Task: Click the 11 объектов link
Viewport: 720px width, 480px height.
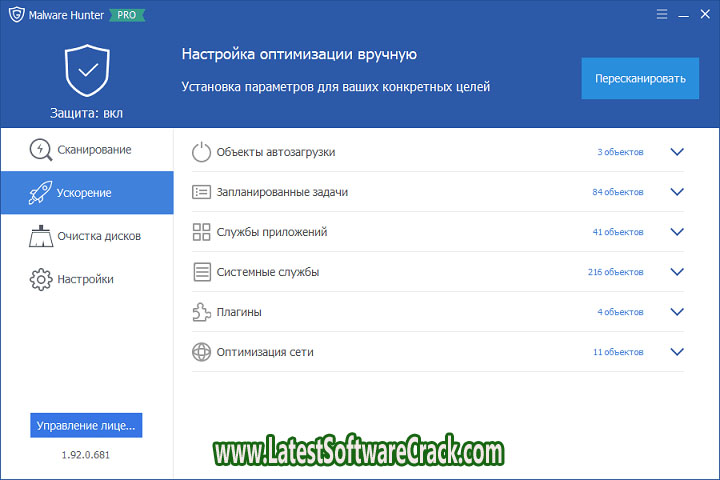Action: tap(618, 352)
